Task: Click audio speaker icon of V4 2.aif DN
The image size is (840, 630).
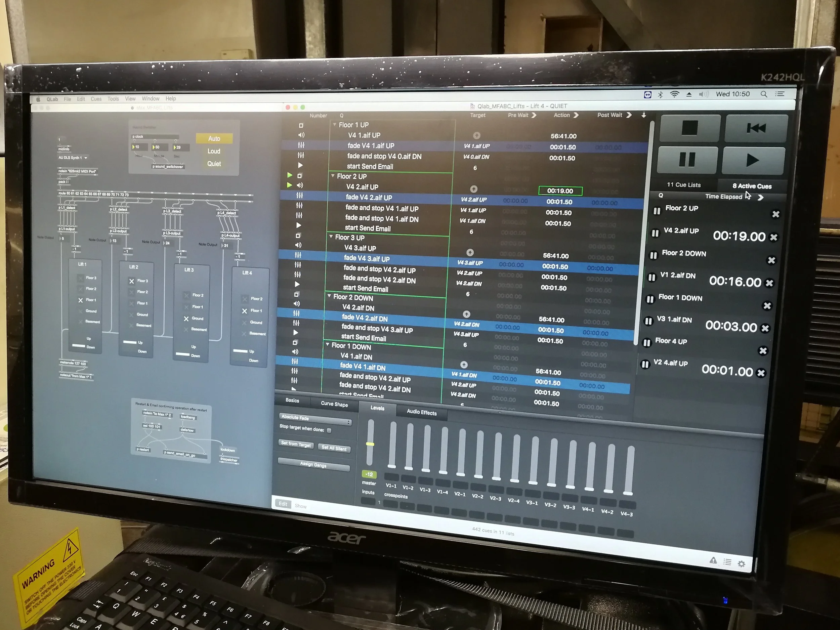Action: click(x=297, y=304)
